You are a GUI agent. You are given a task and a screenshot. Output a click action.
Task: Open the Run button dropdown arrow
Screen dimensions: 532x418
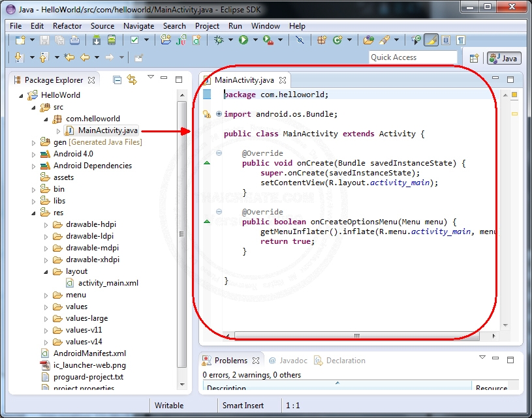(x=255, y=40)
